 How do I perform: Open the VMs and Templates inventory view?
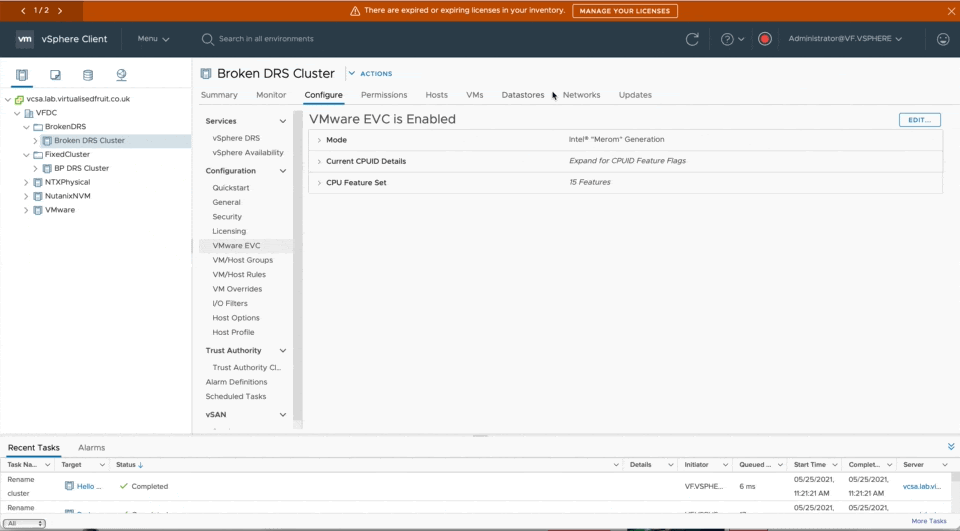coord(55,75)
